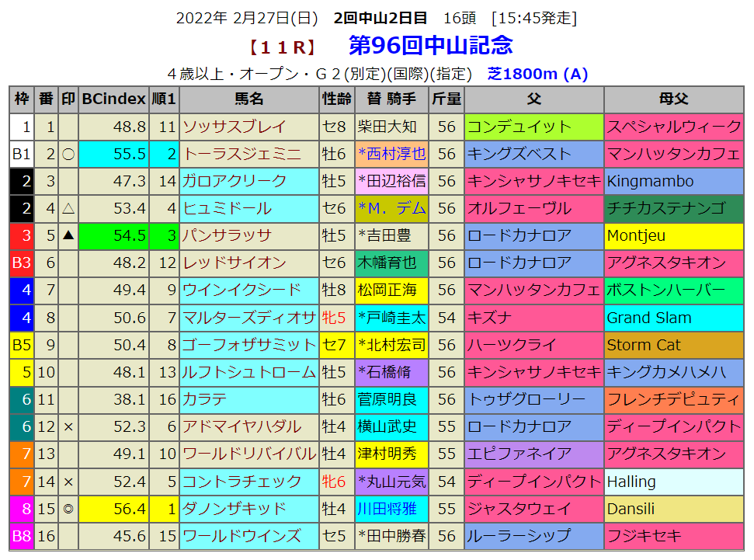The height and width of the screenshot is (560, 754).
Task: Click the × mark for アドマイヤハダル
Action: coord(68,426)
